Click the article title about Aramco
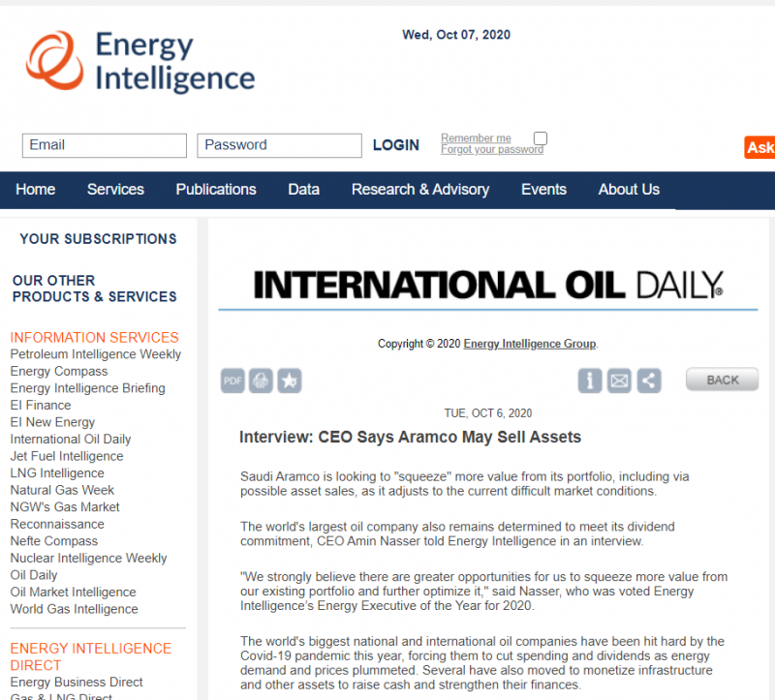775x700 pixels. coord(410,438)
